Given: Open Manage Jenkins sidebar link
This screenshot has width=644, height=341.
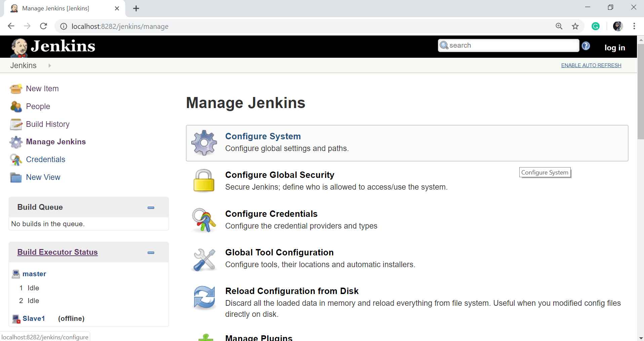Looking at the screenshot, I should 56,142.
